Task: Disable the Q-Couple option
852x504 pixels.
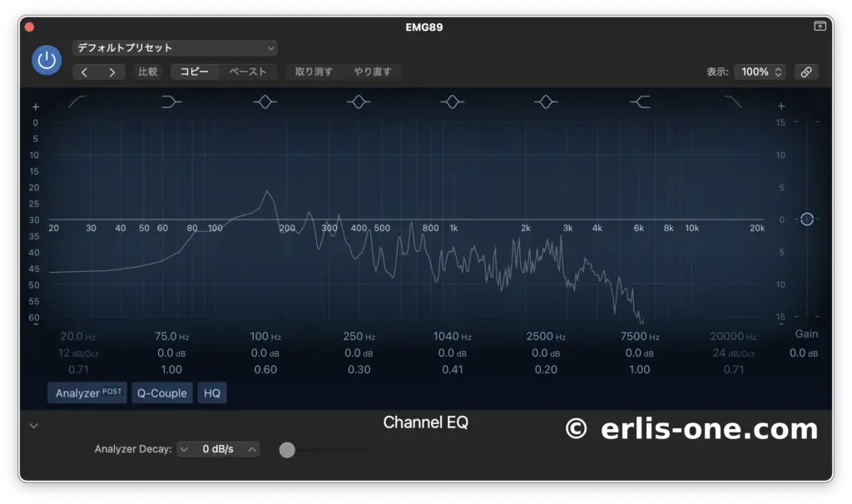Action: pos(161,393)
